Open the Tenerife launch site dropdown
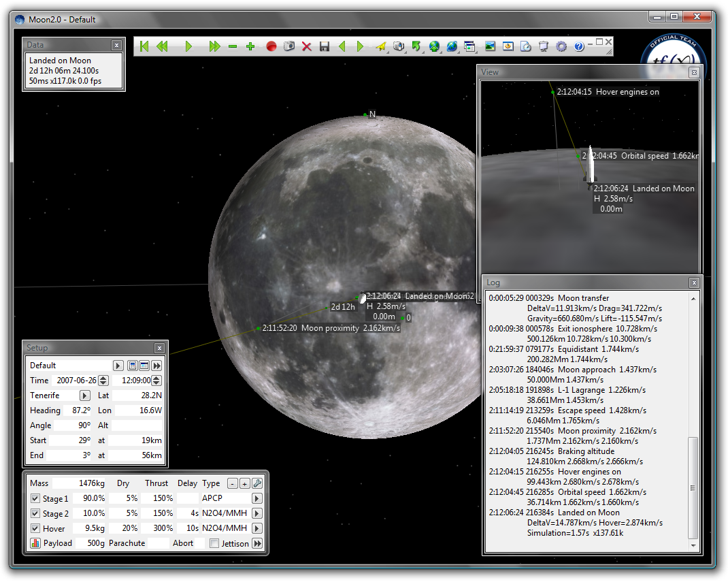Image resolution: width=728 pixels, height=582 pixels. tap(85, 395)
